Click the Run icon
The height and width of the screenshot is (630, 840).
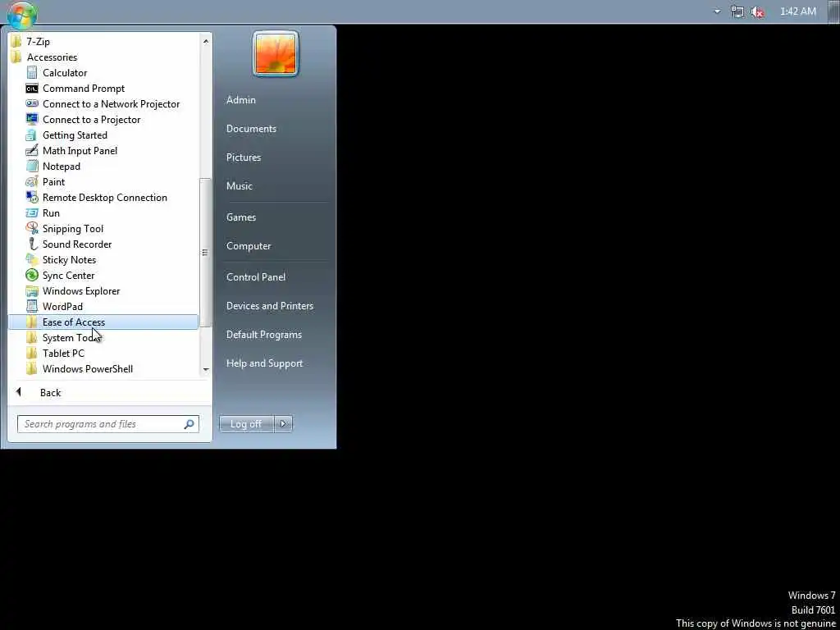click(32, 212)
